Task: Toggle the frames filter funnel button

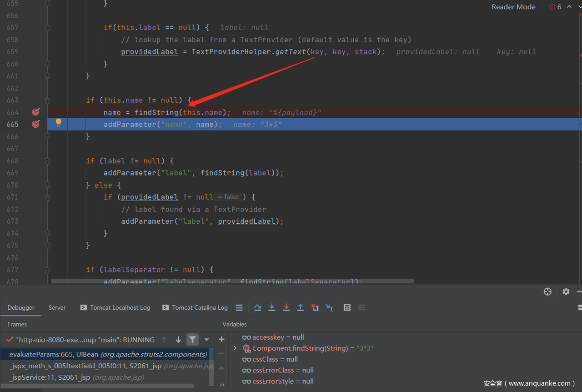Action: [x=193, y=340]
